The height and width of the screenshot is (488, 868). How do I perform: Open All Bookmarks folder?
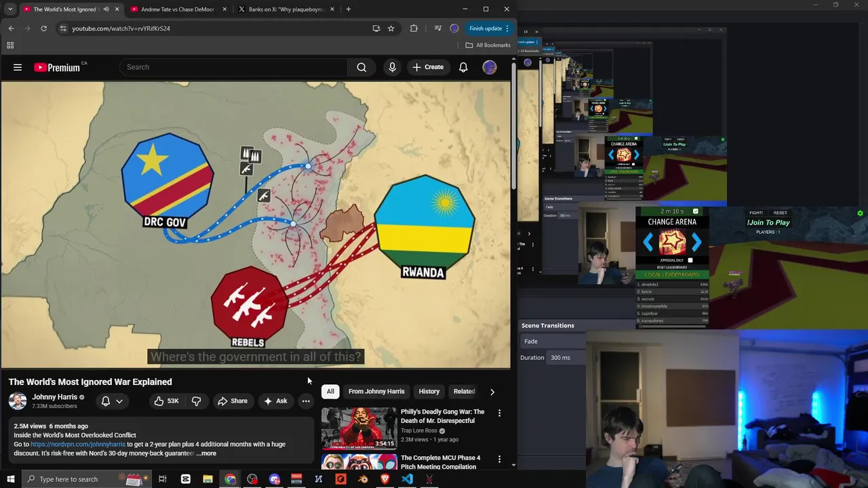click(488, 45)
